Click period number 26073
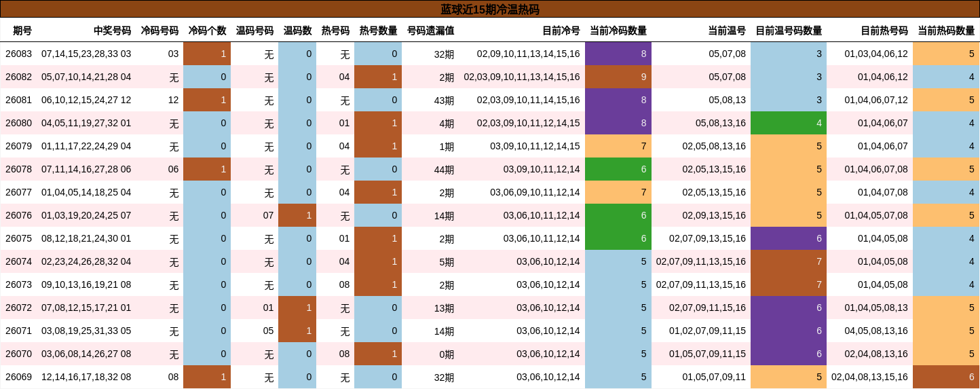980x389 pixels. coord(18,284)
